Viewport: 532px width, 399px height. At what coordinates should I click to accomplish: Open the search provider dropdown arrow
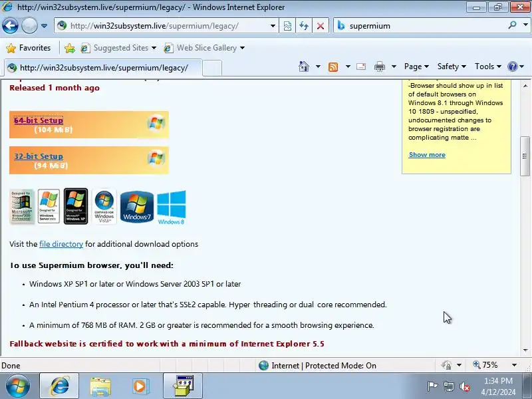click(x=525, y=25)
